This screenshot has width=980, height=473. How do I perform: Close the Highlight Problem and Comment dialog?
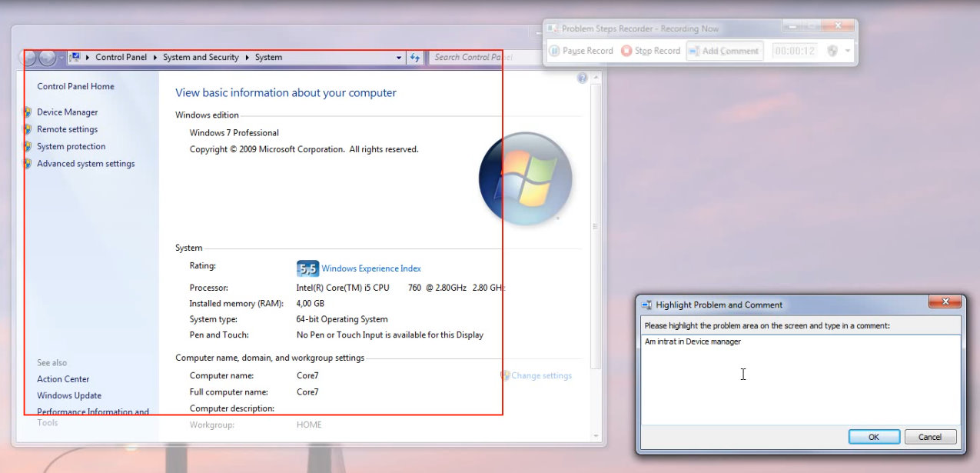(x=945, y=301)
